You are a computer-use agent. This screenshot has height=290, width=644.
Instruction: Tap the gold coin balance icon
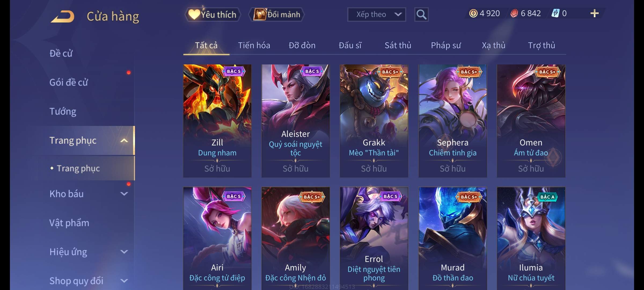point(473,13)
